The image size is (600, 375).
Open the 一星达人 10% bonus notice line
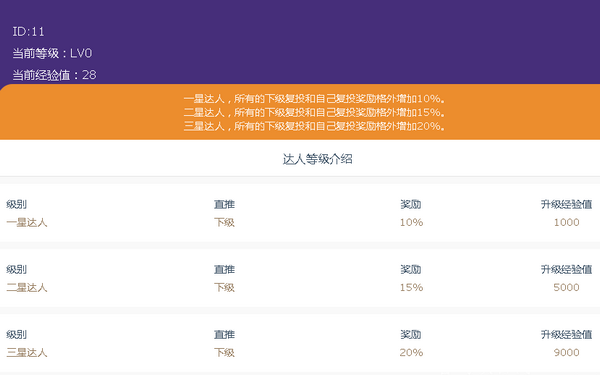(314, 99)
